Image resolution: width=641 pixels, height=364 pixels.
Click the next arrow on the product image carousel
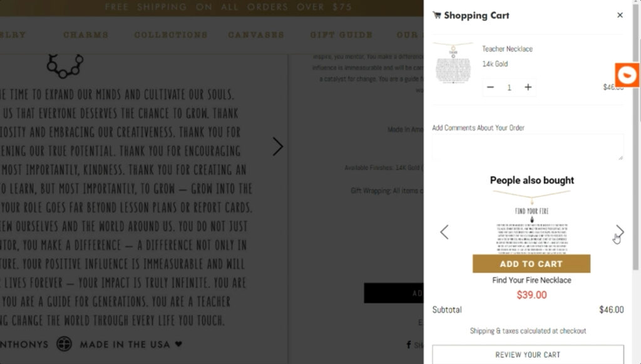click(x=278, y=146)
